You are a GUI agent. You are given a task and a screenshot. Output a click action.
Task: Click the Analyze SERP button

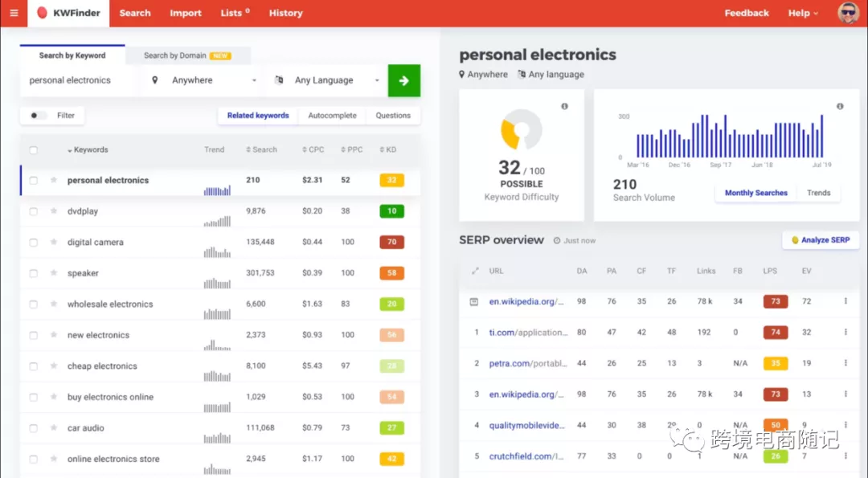821,240
